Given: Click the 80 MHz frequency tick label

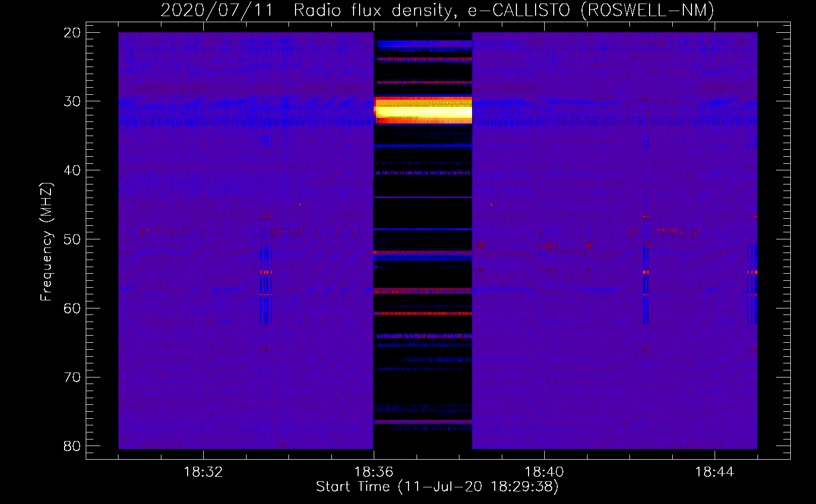Looking at the screenshot, I should click(72, 446).
